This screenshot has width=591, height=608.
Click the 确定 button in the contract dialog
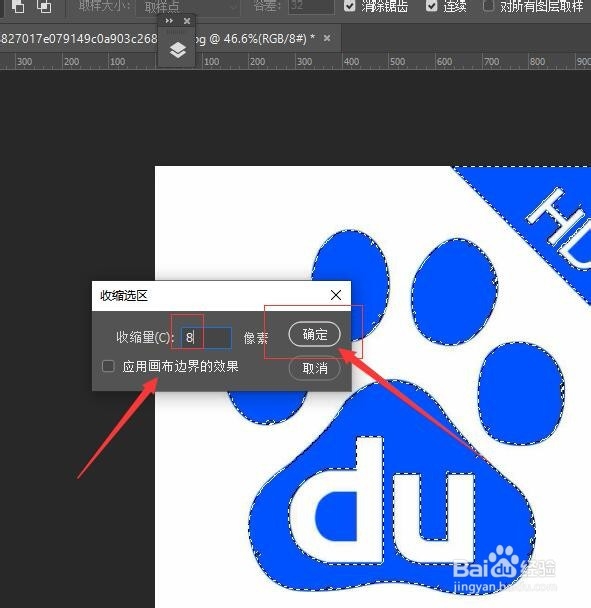[x=315, y=334]
